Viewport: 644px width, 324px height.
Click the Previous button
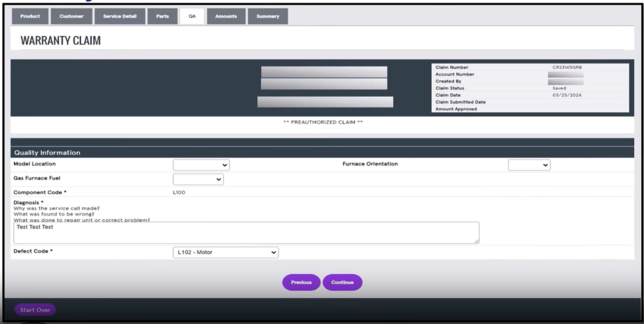click(x=301, y=282)
